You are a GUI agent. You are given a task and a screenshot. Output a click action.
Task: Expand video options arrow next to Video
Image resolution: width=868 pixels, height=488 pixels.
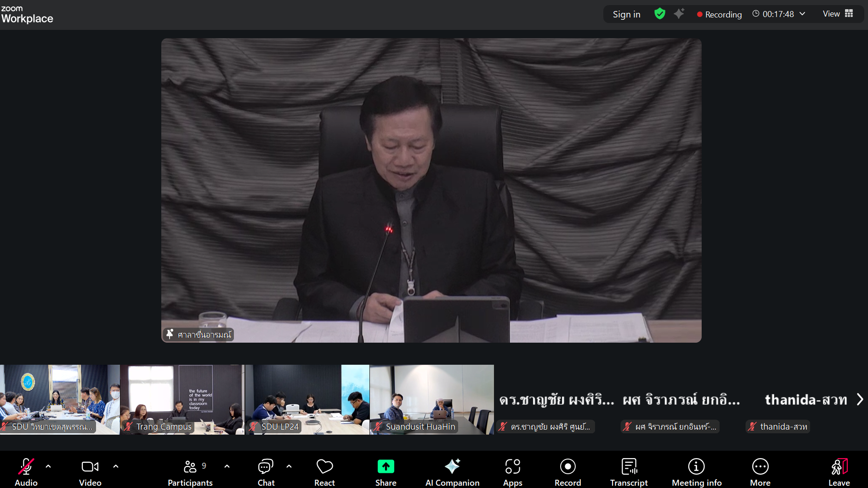coord(116,466)
